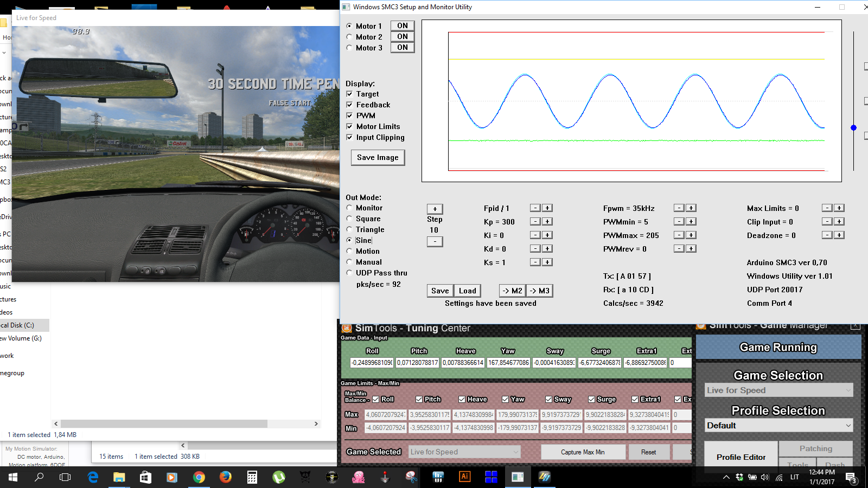Open the volume control in system tray
This screenshot has width=868, height=488.
coord(765,477)
